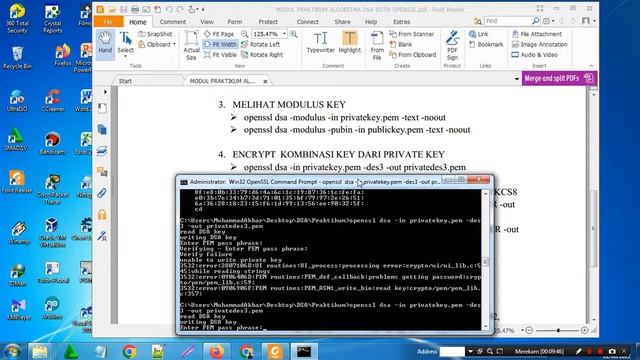Zoom in with plus magnifier
Viewport: 640px width, 360px height.
pyautogui.click(x=293, y=34)
